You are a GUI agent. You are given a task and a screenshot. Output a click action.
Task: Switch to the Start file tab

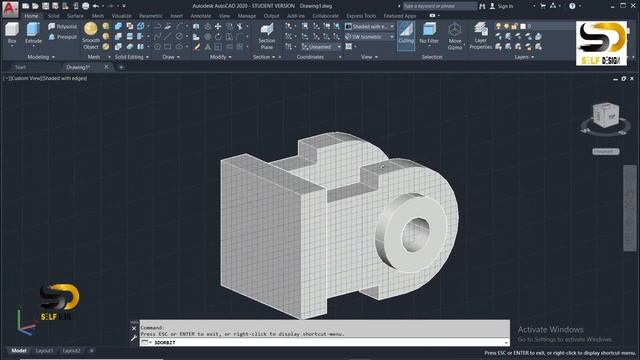click(20, 67)
